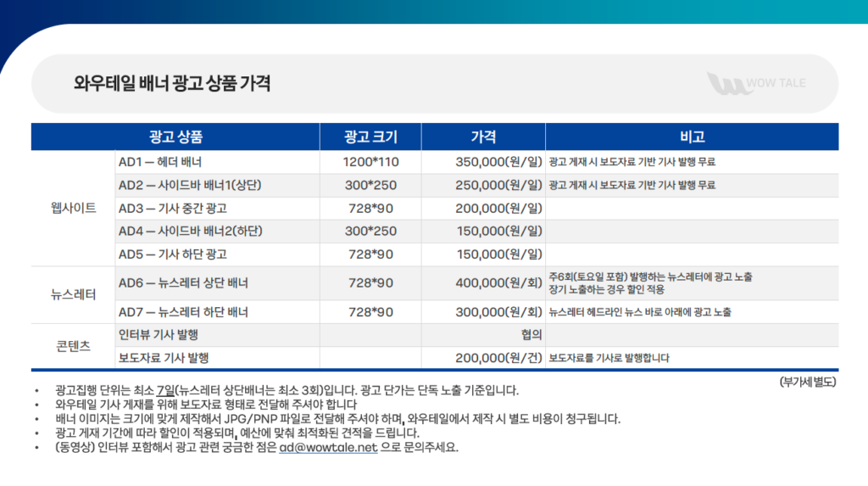Select the AD3 size '728*90' cell
The height and width of the screenshot is (486, 868).
click(x=370, y=209)
